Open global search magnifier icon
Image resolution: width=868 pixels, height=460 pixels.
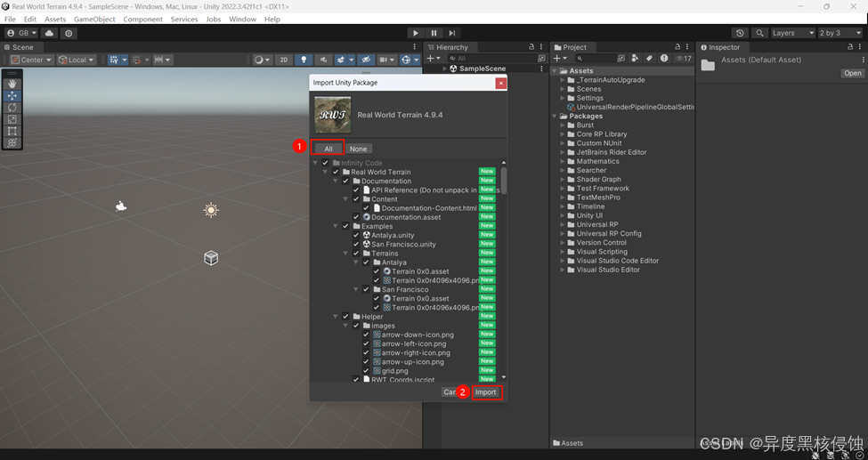point(760,33)
